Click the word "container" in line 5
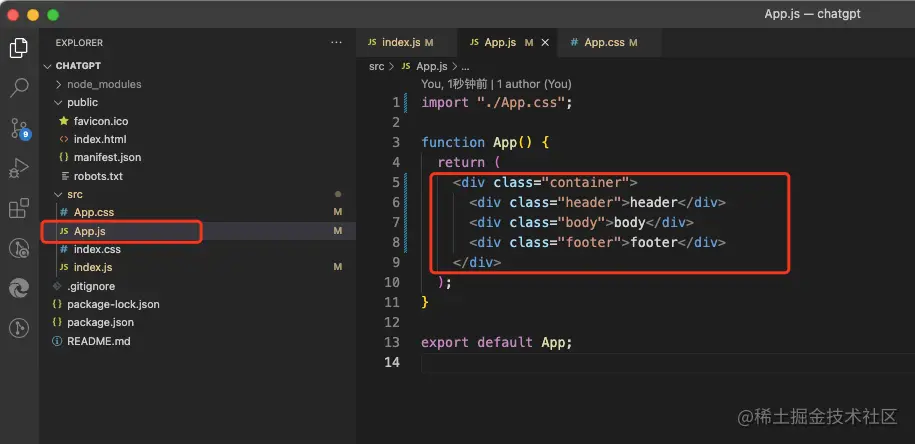 585,183
